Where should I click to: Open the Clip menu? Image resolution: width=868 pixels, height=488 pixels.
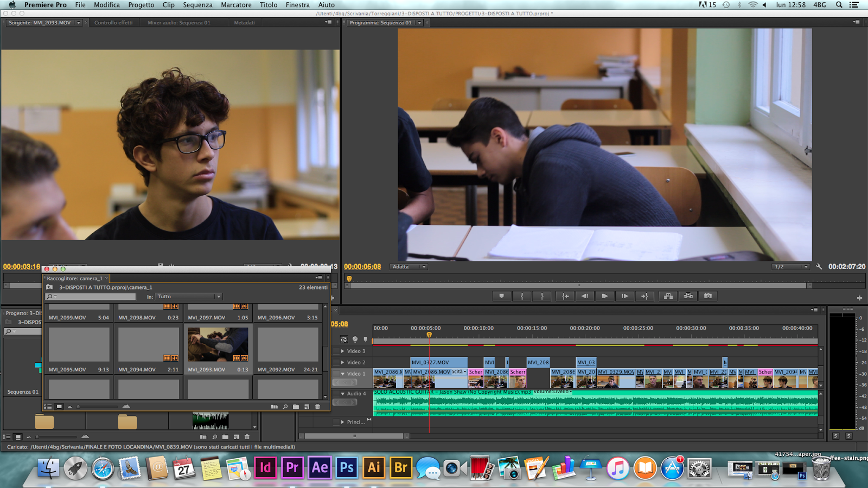click(169, 5)
